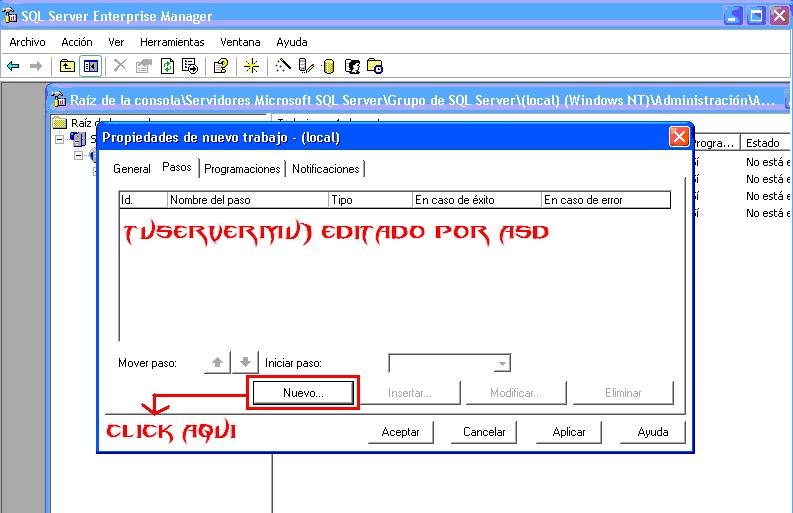Click the Aceptar button
Image resolution: width=793 pixels, height=513 pixels.
(x=401, y=432)
